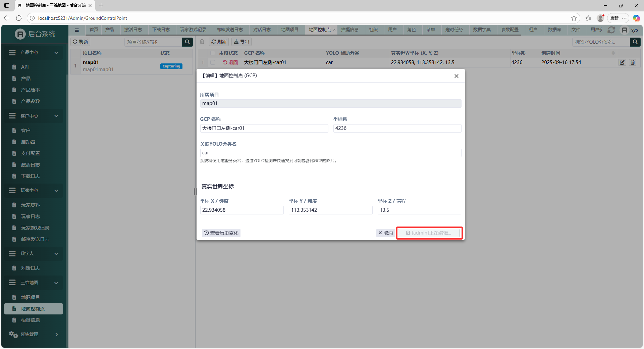This screenshot has width=644, height=349.
Task: Click the edit icon in GCP row
Action: point(622,62)
